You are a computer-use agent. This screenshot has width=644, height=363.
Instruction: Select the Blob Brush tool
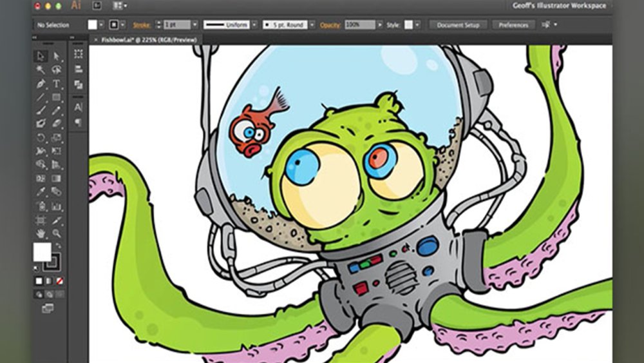tap(41, 123)
